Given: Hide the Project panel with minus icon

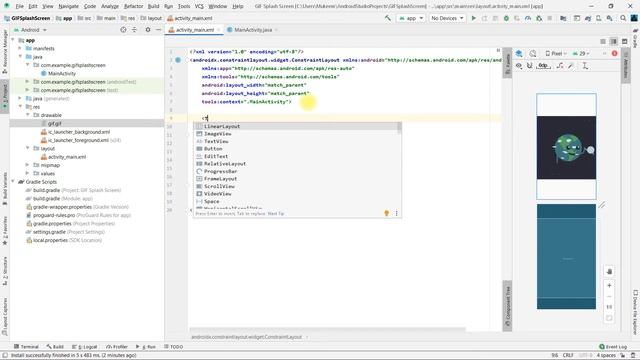Looking at the screenshot, I should point(158,30).
